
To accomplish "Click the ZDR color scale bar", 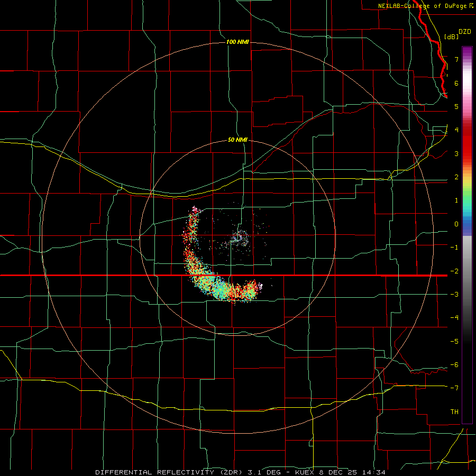I will point(467,235).
